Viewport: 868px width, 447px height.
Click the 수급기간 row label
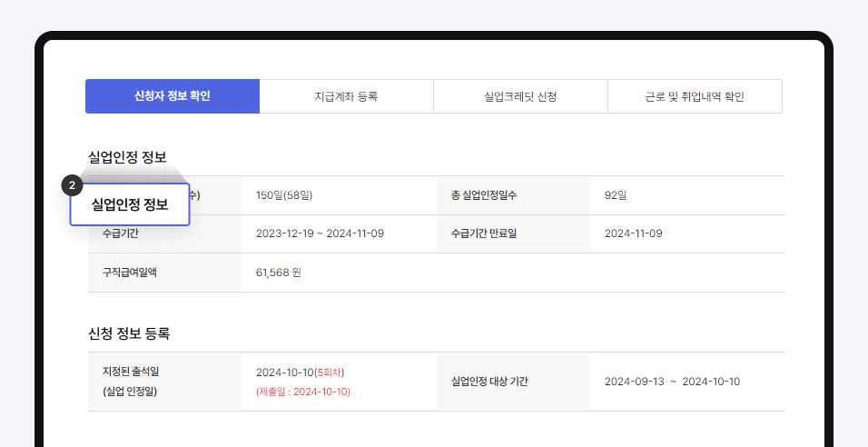click(120, 233)
